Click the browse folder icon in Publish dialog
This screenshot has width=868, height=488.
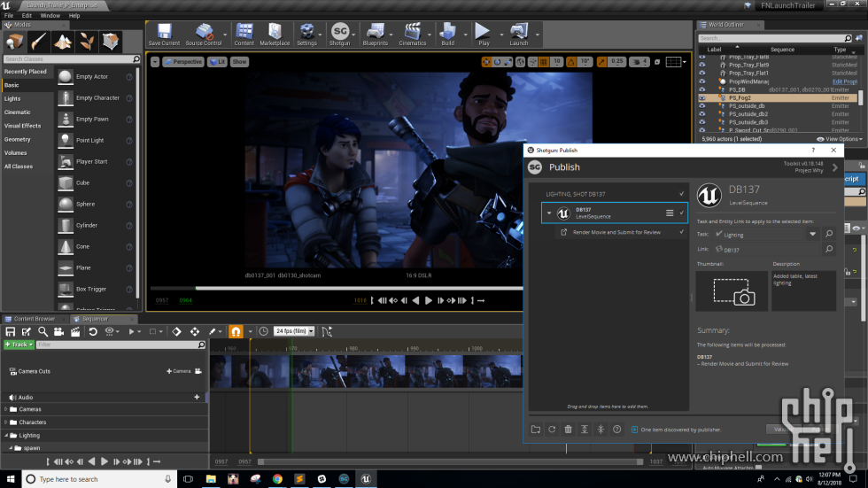pos(536,430)
